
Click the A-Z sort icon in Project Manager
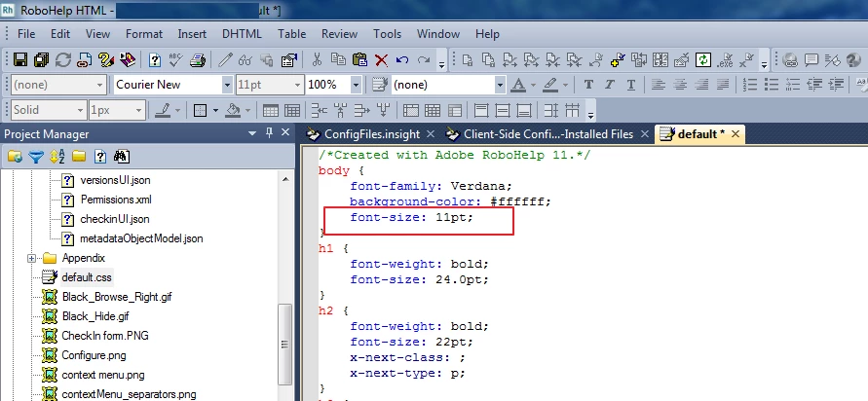(57, 157)
